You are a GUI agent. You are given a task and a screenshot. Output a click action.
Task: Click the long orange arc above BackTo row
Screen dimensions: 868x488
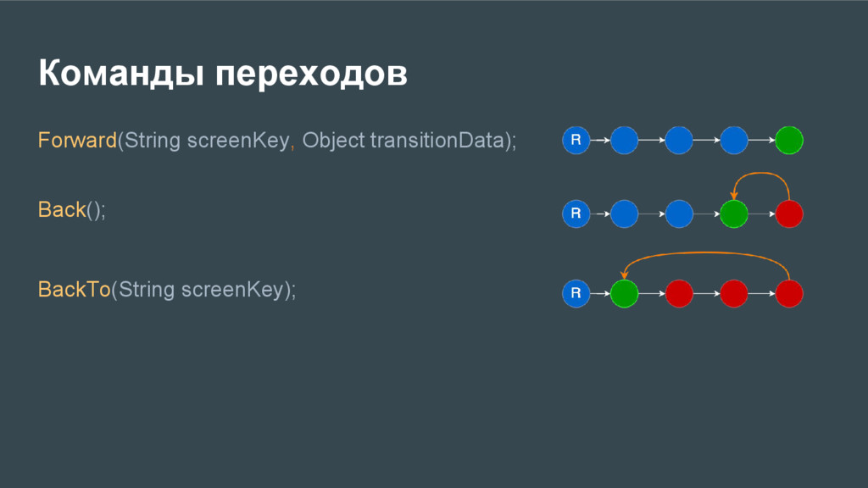(706, 253)
